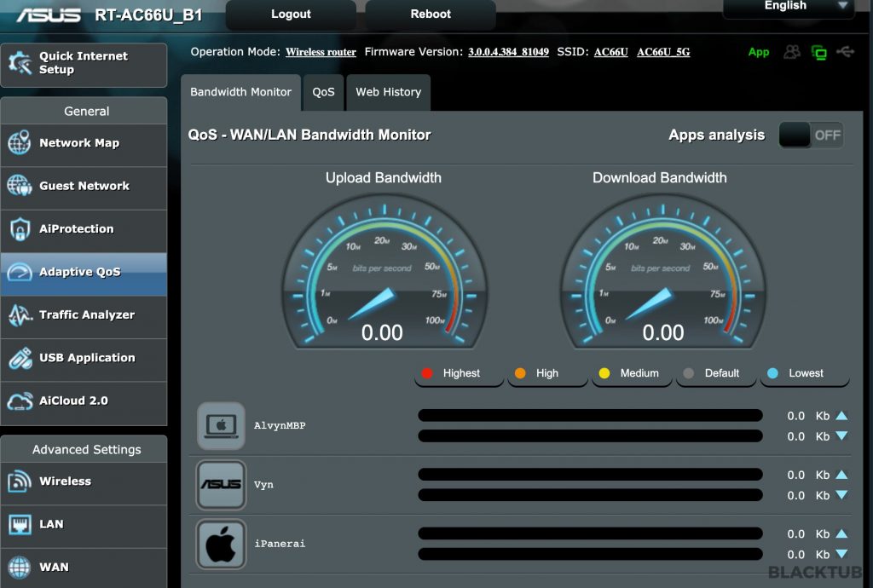This screenshot has width=873, height=588.
Task: Open Guest Network menu label
Action: point(84,186)
